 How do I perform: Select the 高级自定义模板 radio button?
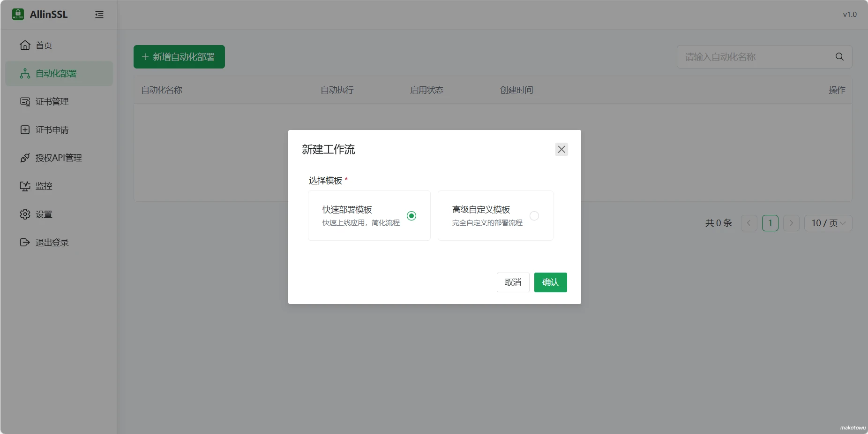click(534, 216)
